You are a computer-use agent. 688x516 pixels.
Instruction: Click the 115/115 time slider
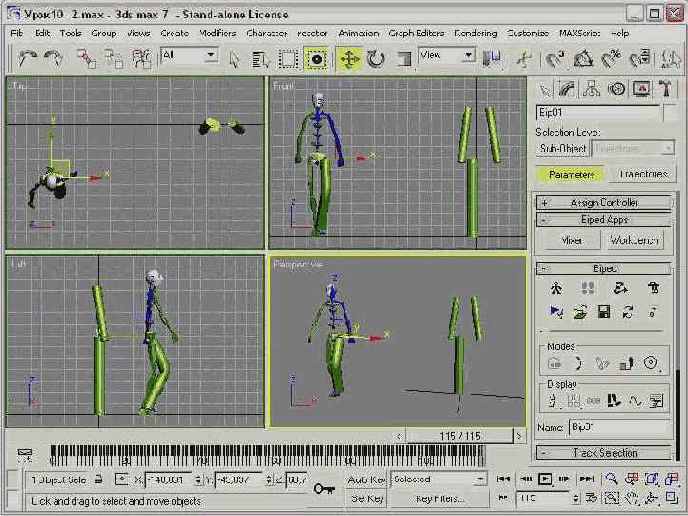coord(461,436)
